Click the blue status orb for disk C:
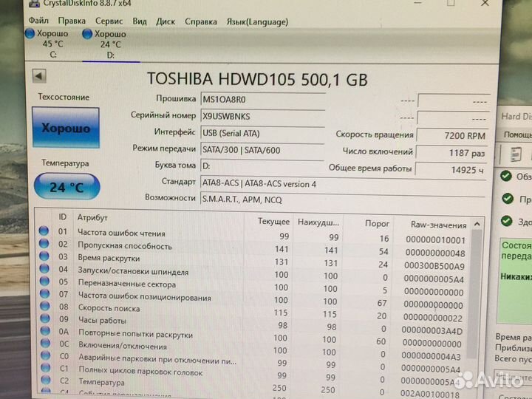 point(30,33)
